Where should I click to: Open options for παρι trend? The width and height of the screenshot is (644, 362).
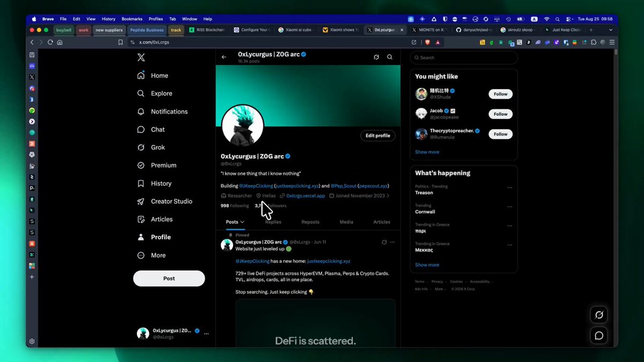click(510, 226)
